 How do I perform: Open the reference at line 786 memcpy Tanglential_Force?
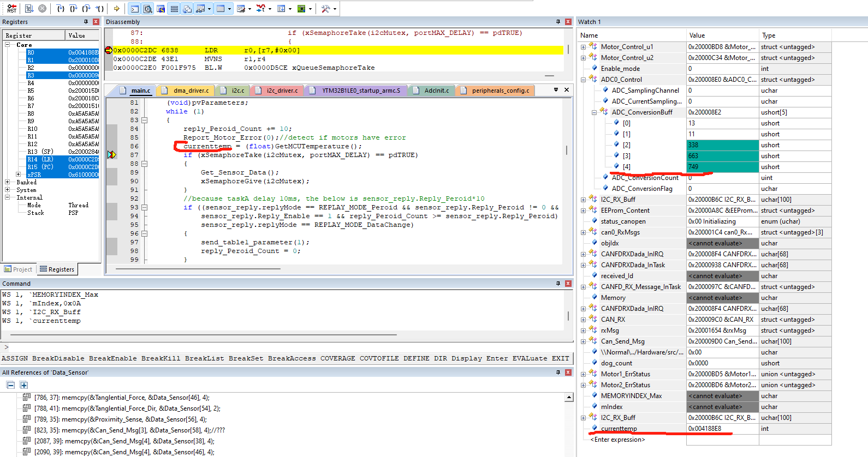point(122,398)
